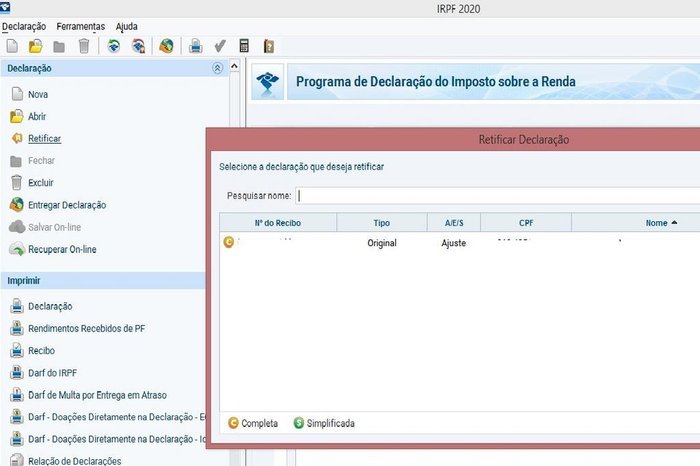
Task: Click the Entregar Declaração globe icon in sidebar
Action: click(17, 204)
